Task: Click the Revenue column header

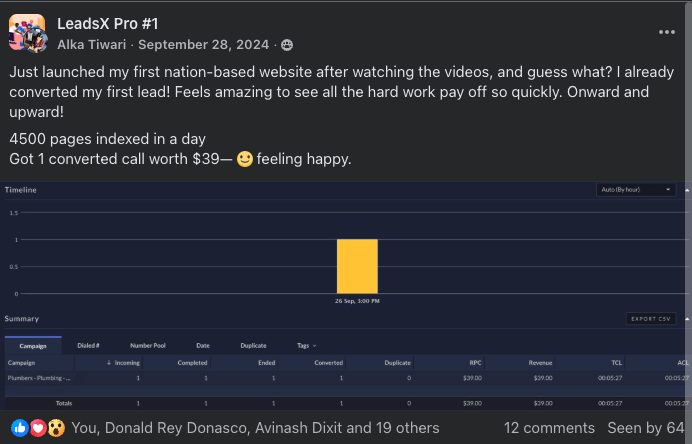Action: 540,362
